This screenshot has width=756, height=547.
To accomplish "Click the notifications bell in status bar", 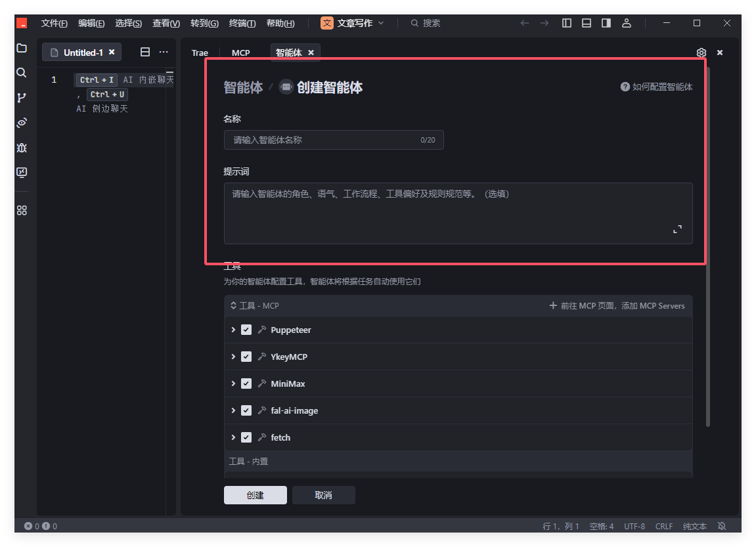I will (x=722, y=526).
